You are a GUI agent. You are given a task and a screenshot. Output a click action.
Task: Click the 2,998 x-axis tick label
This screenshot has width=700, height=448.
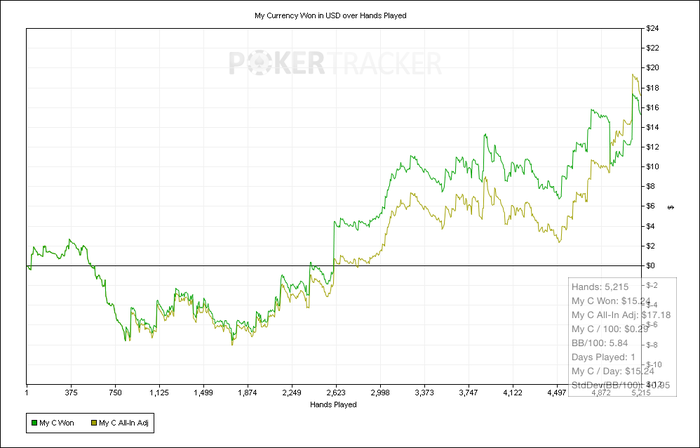[380, 393]
